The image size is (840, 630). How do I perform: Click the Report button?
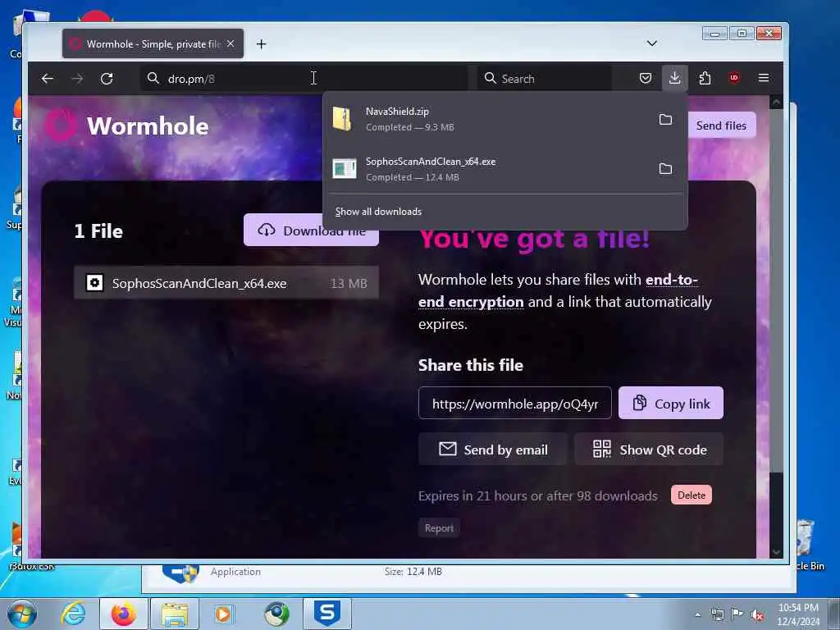[x=439, y=528]
